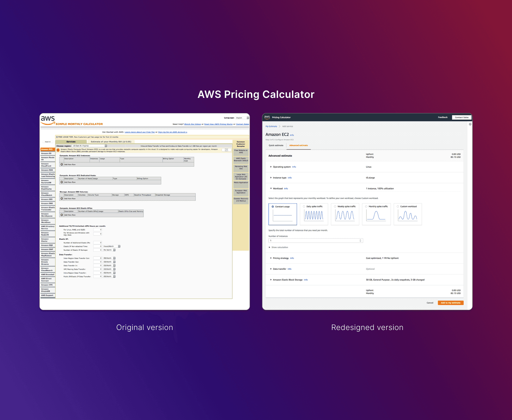Expand the Data transfer section

[271, 269]
